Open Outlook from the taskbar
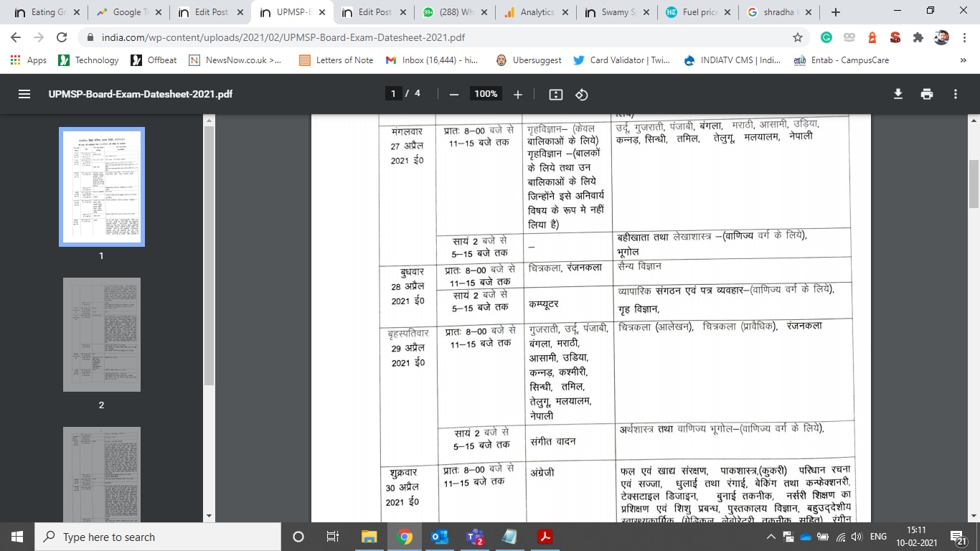 pos(439,537)
